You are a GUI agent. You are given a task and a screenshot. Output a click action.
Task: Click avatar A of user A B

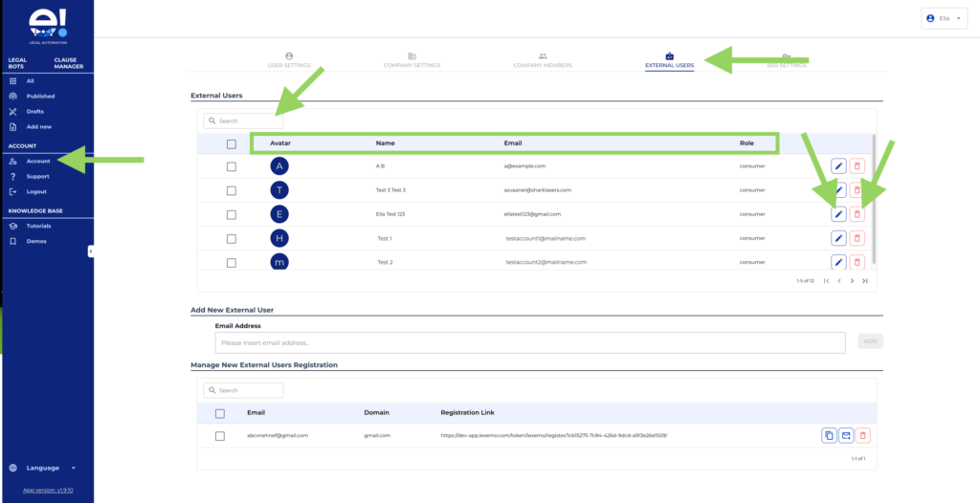(279, 166)
